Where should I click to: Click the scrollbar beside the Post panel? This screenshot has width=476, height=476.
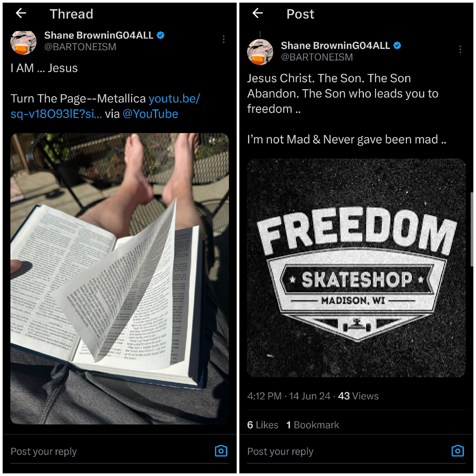tap(472, 229)
